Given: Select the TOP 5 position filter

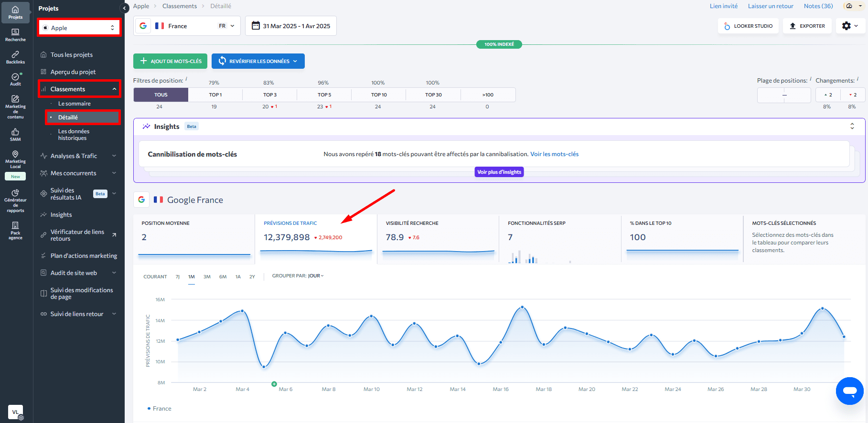Looking at the screenshot, I should click(x=324, y=95).
